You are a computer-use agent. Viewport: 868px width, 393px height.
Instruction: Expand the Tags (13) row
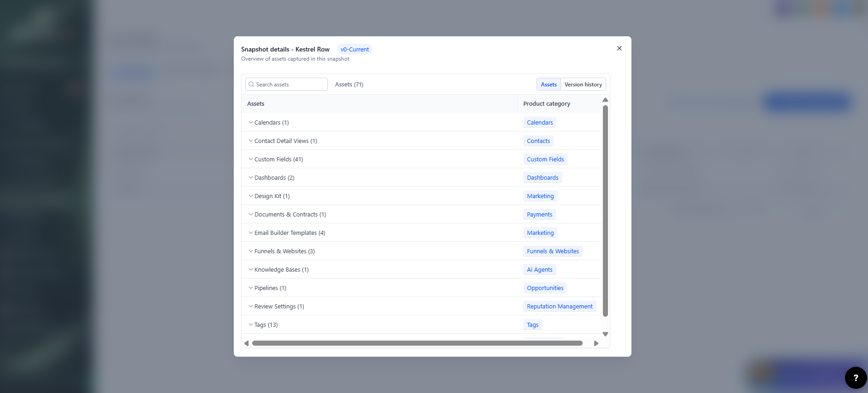251,325
